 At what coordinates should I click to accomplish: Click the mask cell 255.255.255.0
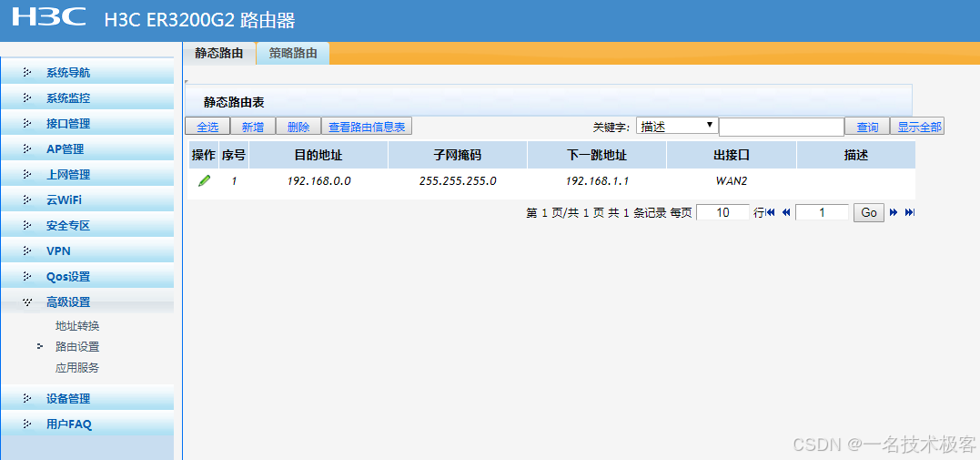458,181
